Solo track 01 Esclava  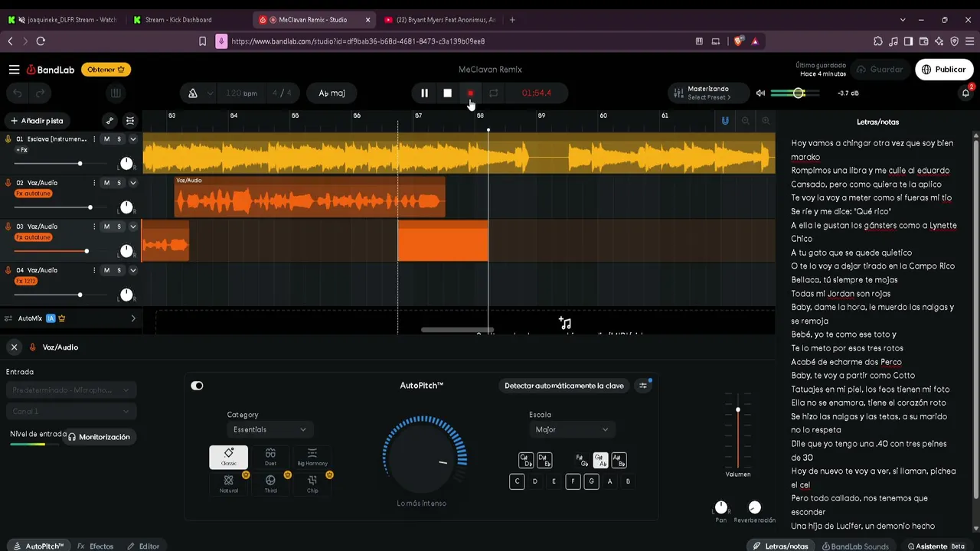(x=119, y=139)
